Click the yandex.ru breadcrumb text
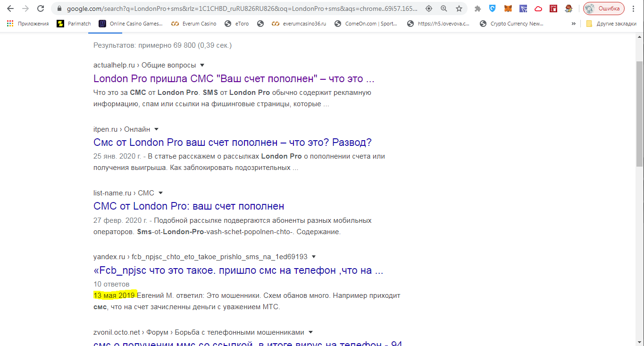 click(201, 257)
